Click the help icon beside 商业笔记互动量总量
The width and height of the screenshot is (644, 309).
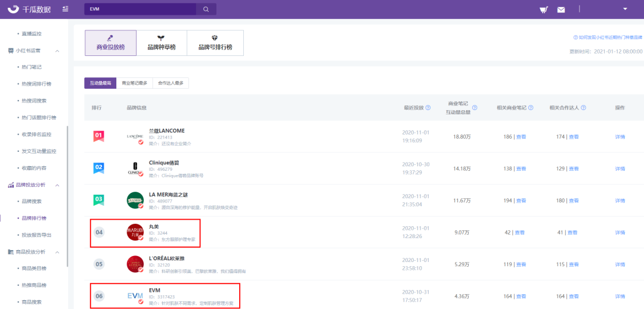click(475, 108)
